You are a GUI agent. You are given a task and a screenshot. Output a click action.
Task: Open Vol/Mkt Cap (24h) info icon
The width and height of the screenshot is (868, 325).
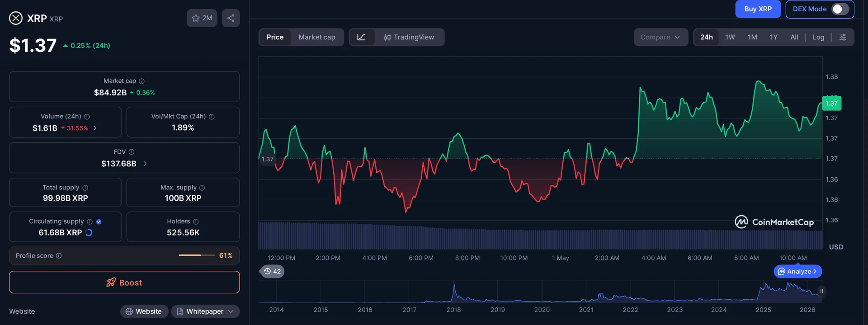click(x=212, y=117)
